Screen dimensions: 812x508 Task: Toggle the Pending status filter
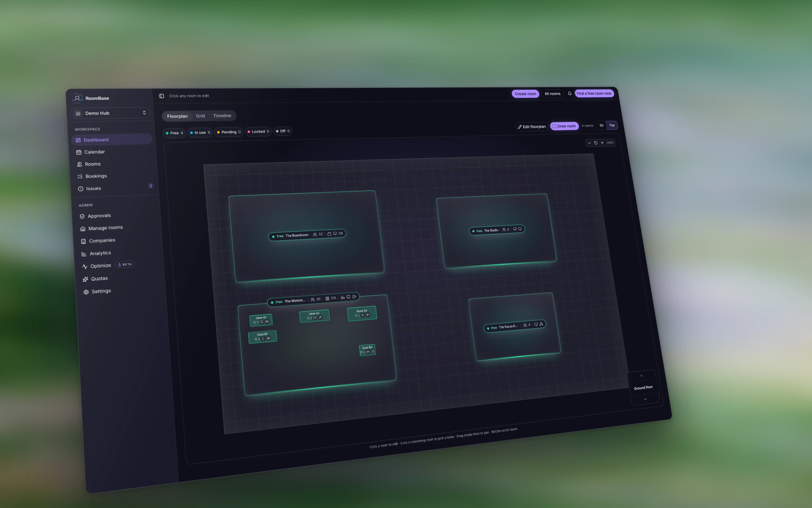(229, 132)
